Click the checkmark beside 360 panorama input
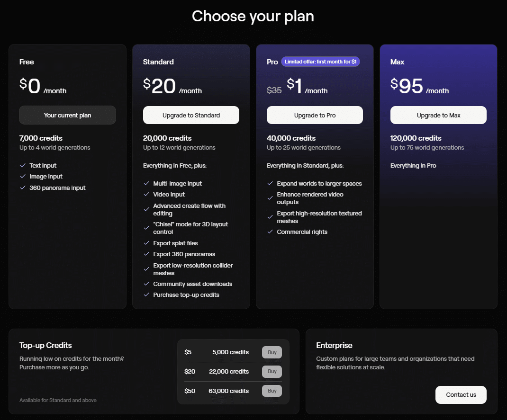Viewport: 507px width, 420px height. tap(23, 188)
